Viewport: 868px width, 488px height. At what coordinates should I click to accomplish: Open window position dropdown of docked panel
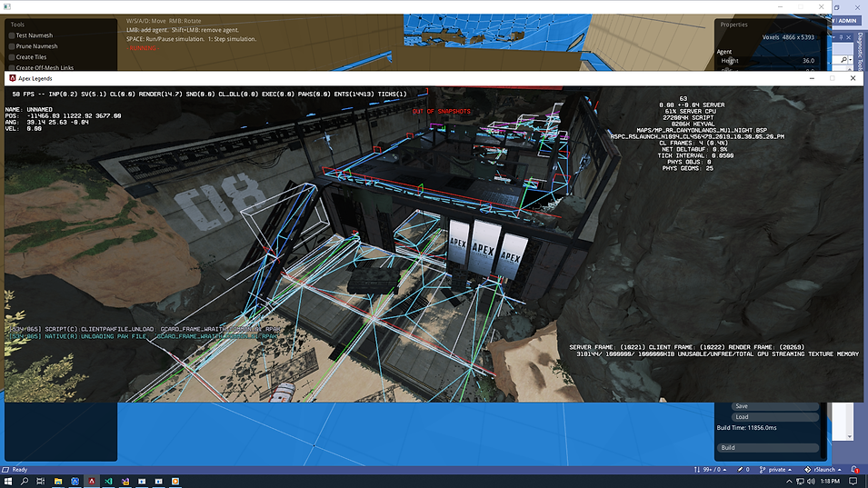click(834, 37)
